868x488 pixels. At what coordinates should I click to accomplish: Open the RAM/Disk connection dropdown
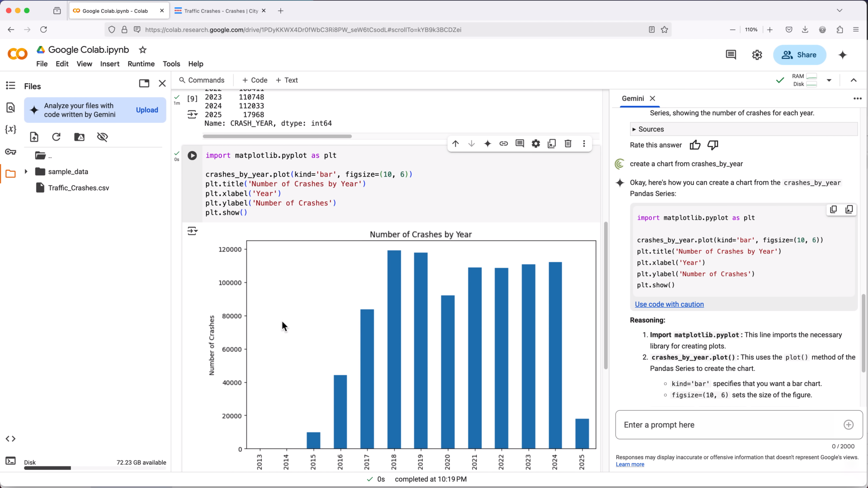click(x=829, y=80)
